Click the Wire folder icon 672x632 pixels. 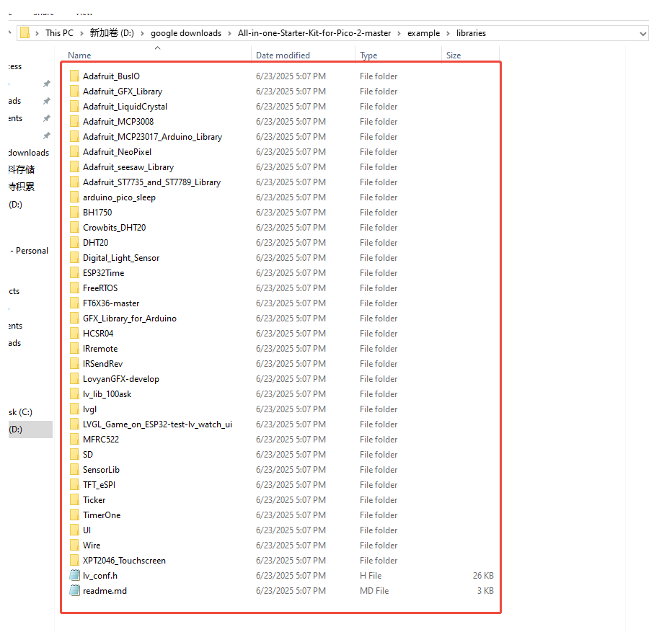click(x=74, y=545)
